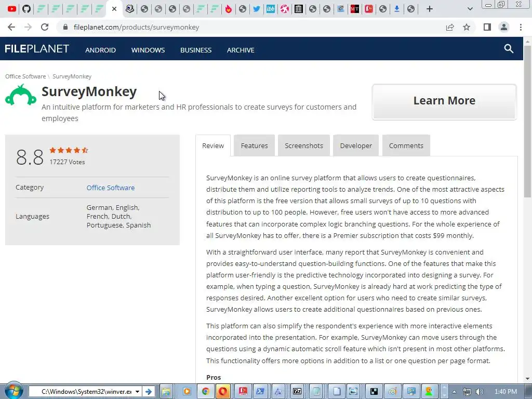
Task: Switch to the Developer tab
Action: click(x=356, y=145)
